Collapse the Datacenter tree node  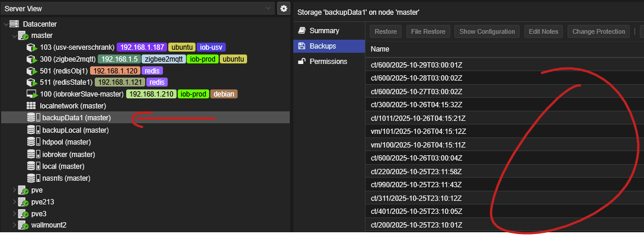click(x=6, y=24)
